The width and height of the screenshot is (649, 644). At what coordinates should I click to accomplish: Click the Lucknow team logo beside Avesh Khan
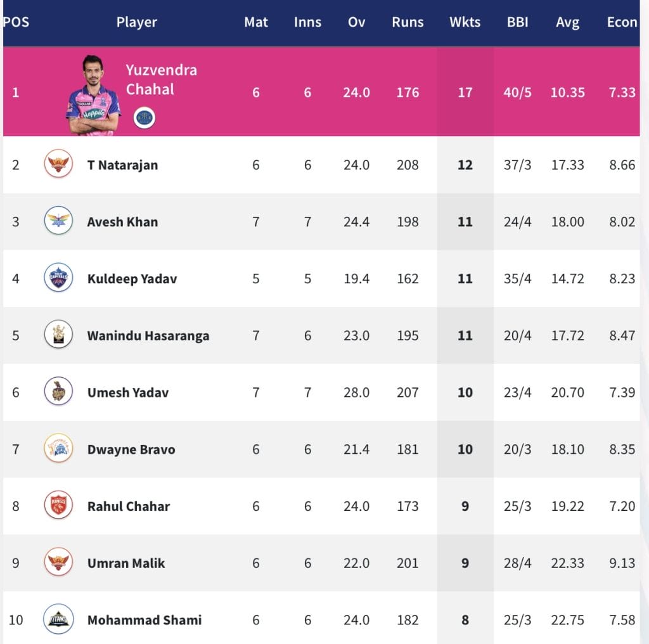coord(58,221)
